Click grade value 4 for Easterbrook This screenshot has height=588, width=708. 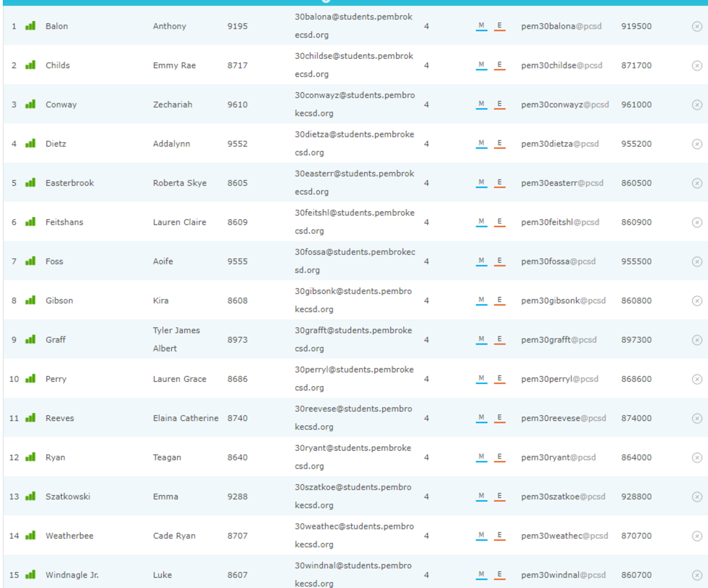coord(426,183)
